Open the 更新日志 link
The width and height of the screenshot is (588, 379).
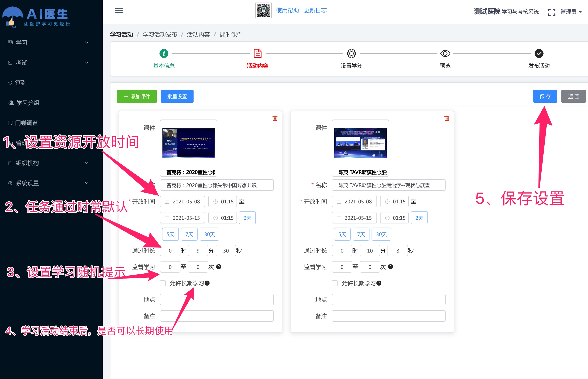pyautogui.click(x=315, y=10)
